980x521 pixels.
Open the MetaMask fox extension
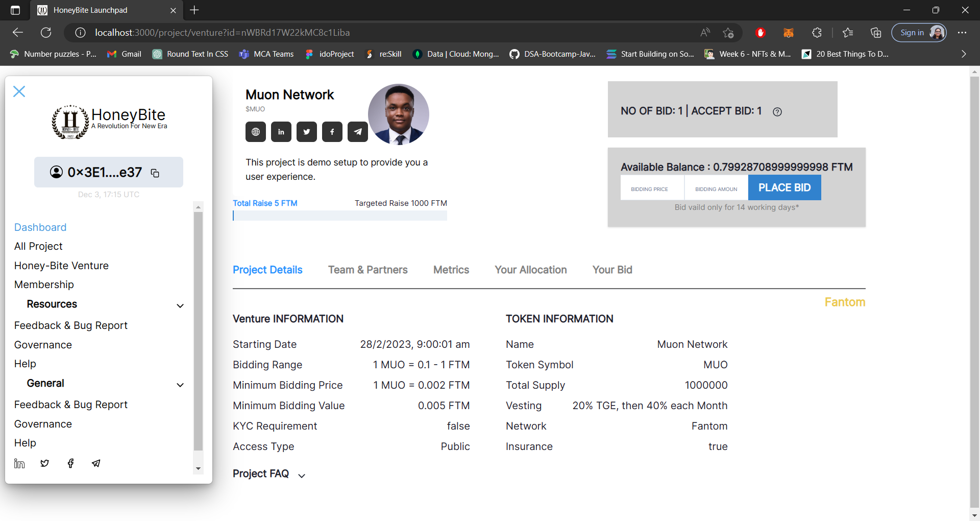pyautogui.click(x=789, y=33)
